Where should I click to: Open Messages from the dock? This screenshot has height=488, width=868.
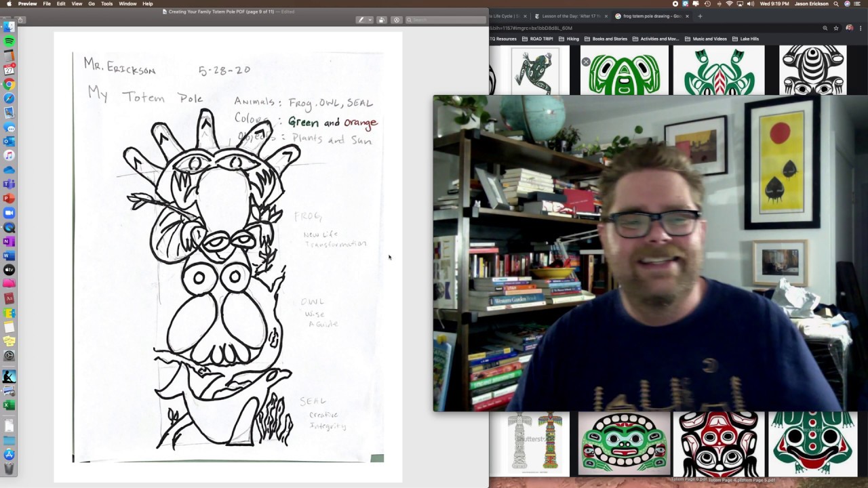pos(9,127)
